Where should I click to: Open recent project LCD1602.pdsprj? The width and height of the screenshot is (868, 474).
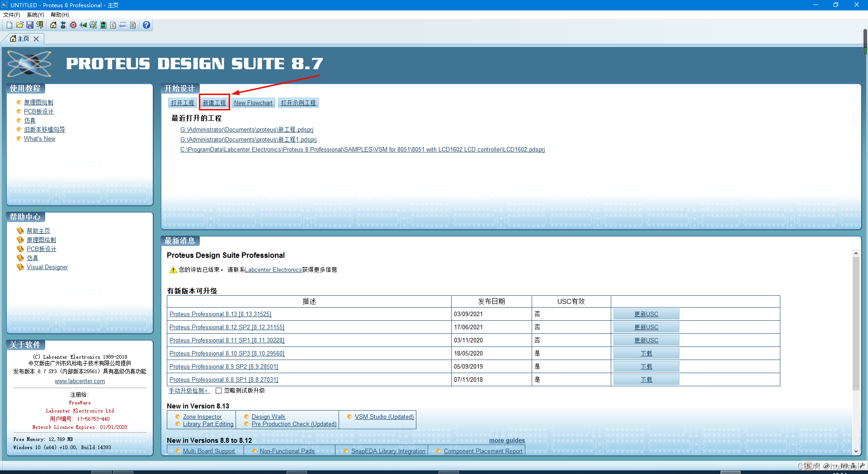(363, 150)
